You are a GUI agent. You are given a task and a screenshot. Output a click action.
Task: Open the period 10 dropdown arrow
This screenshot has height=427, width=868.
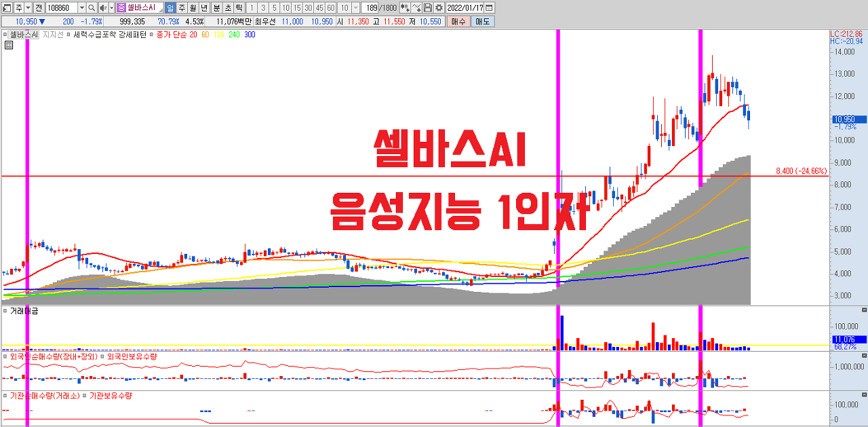(356, 8)
